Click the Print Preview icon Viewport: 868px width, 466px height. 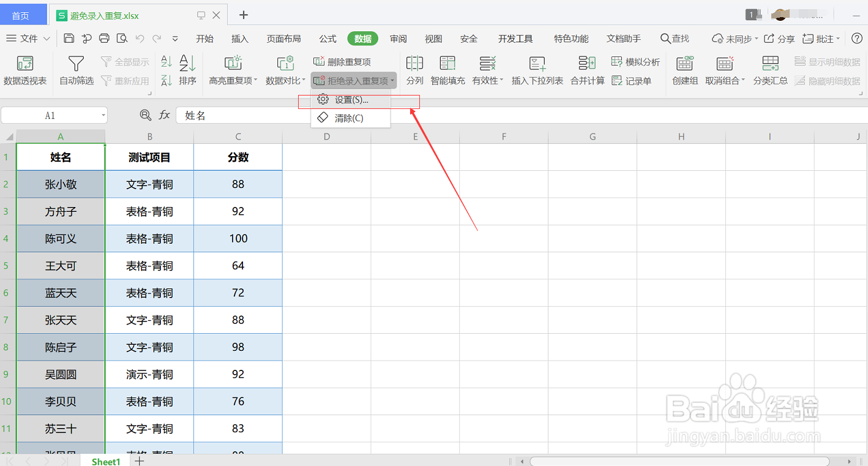122,39
